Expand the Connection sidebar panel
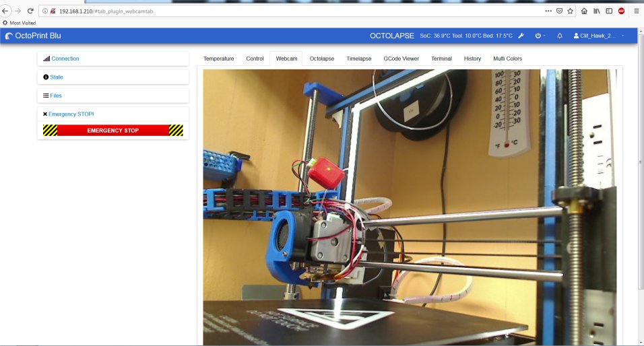 [x=65, y=59]
